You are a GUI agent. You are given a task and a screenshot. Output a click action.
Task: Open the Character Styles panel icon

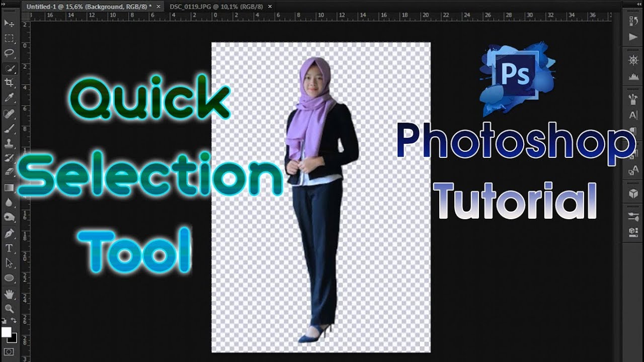633,171
